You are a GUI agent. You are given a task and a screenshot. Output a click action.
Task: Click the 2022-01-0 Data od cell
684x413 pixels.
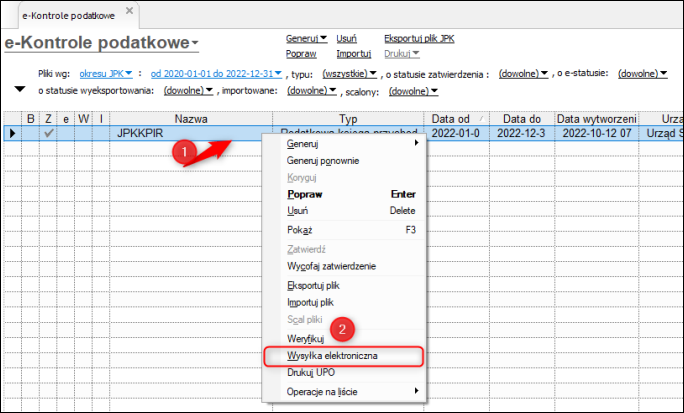[x=456, y=133]
